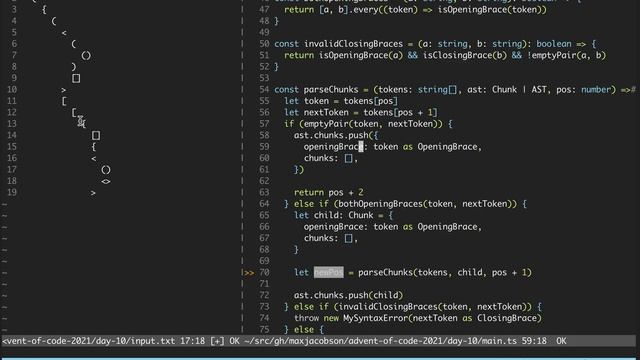Screen dimensions: 640x360
Task: Click the >> sign marker on line 70
Action: coord(249,273)
